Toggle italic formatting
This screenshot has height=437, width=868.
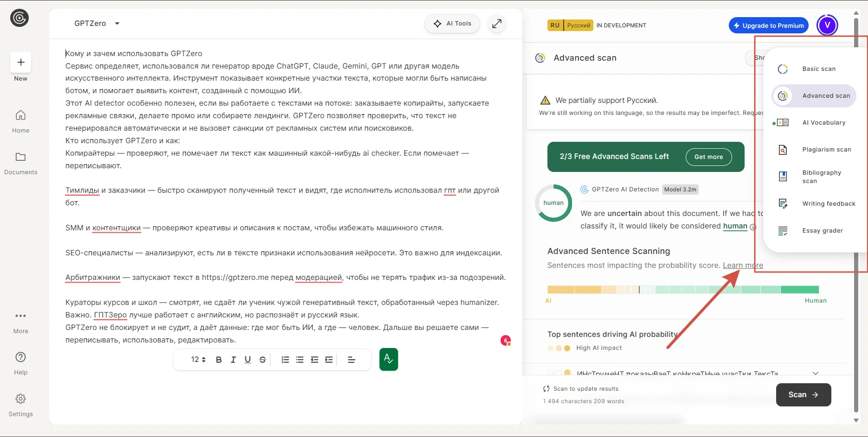click(x=233, y=360)
